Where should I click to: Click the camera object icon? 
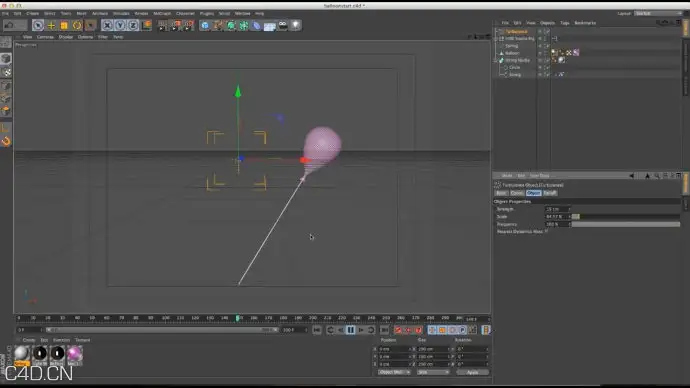click(283, 26)
